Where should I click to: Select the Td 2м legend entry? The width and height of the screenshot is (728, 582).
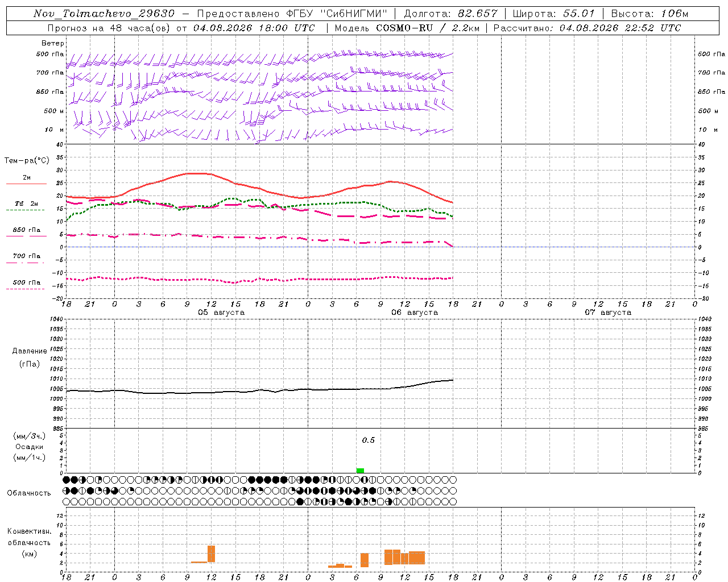click(x=26, y=203)
